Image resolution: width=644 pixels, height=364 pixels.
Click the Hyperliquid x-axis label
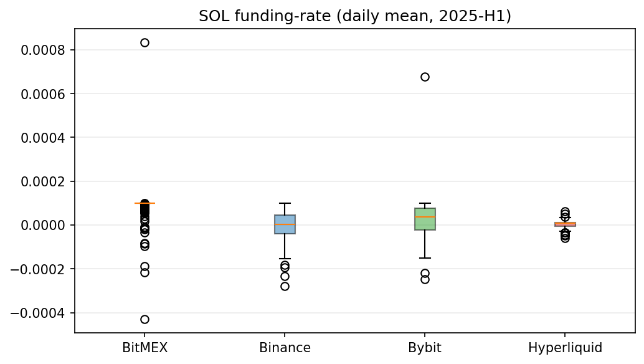tap(565, 348)
